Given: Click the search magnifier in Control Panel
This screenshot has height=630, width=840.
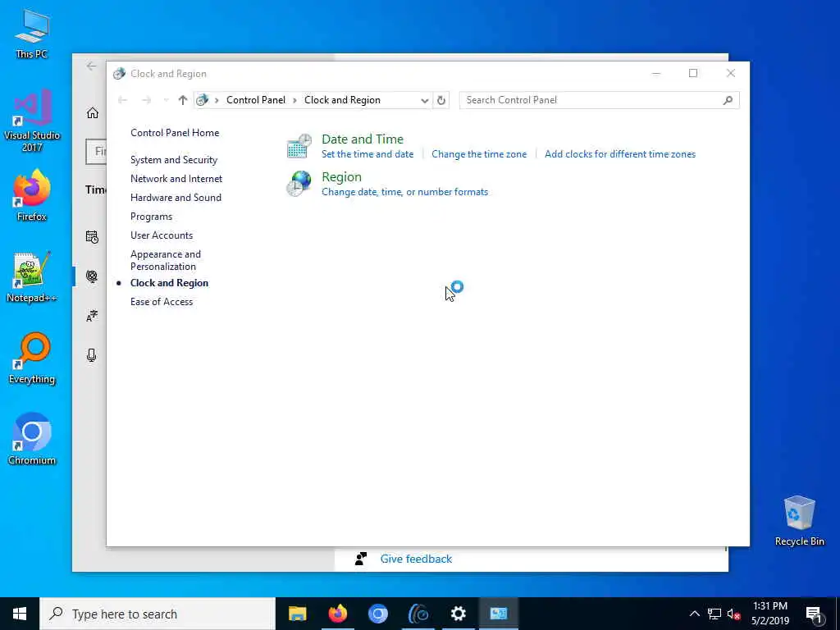Looking at the screenshot, I should tap(728, 100).
